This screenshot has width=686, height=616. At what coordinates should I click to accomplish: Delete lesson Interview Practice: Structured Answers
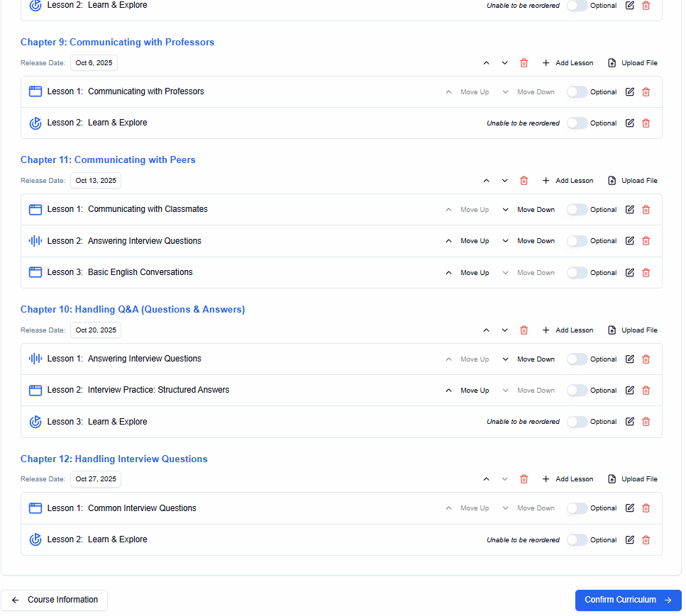click(646, 391)
